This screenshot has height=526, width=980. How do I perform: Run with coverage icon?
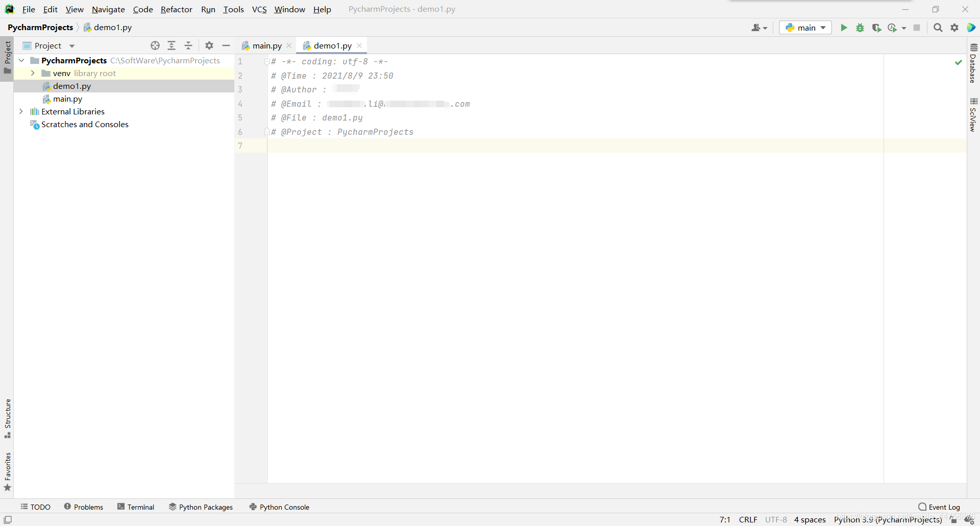tap(876, 28)
